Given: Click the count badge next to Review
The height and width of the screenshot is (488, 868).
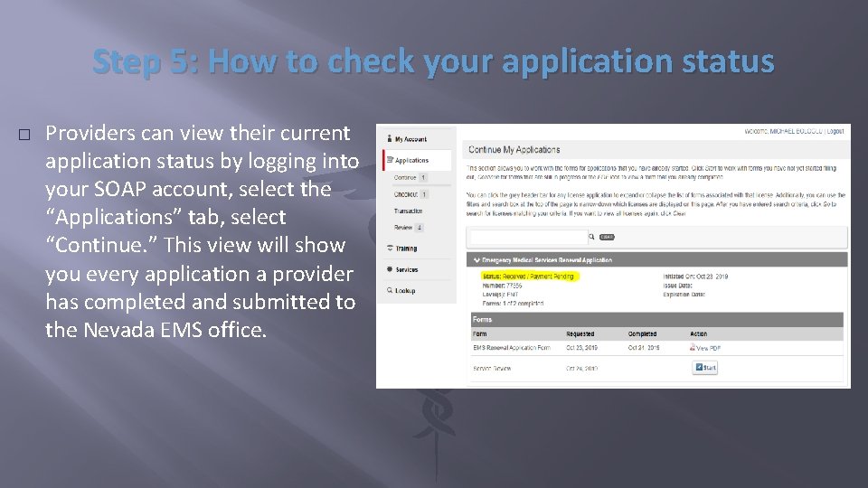Looking at the screenshot, I should (419, 228).
